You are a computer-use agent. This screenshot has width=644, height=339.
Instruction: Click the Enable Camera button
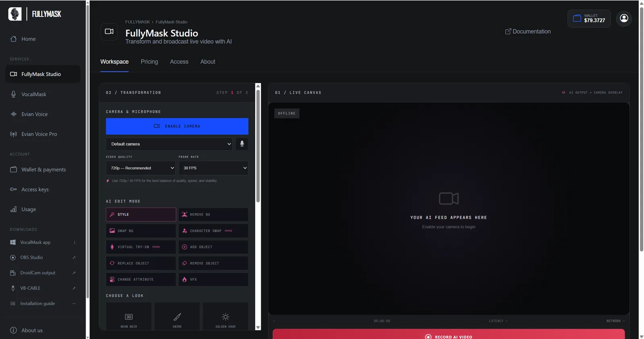(x=177, y=126)
